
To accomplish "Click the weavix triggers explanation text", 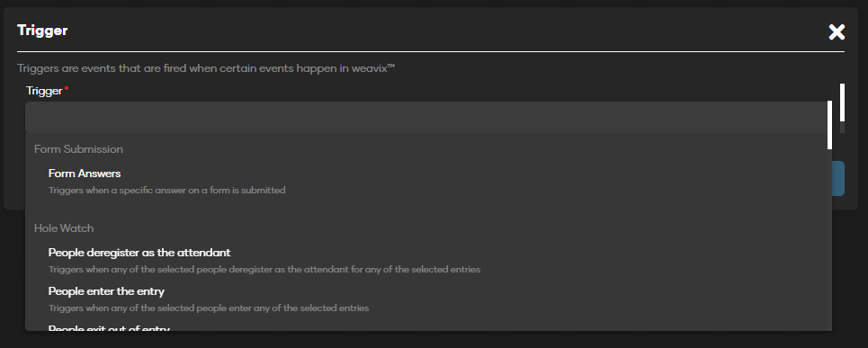I will 206,69.
